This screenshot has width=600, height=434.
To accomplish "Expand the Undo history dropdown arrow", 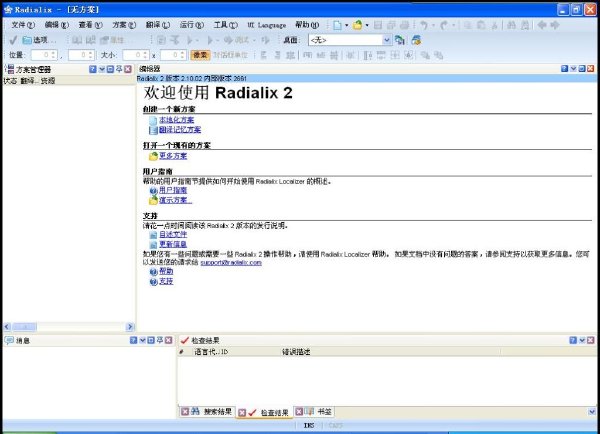I will click(x=434, y=25).
